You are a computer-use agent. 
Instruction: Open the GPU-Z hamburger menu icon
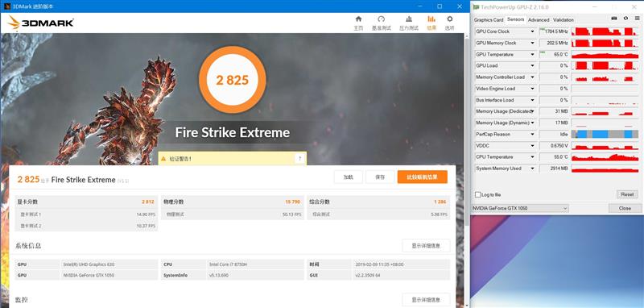pyautogui.click(x=637, y=19)
